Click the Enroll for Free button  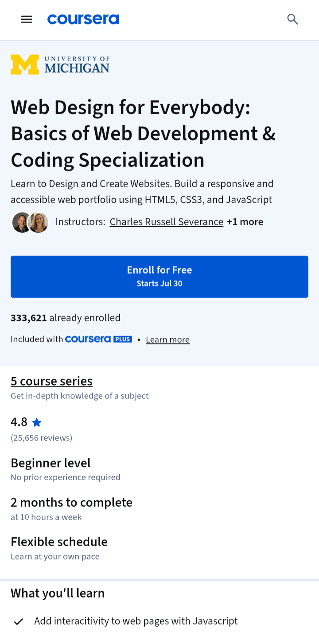[159, 277]
